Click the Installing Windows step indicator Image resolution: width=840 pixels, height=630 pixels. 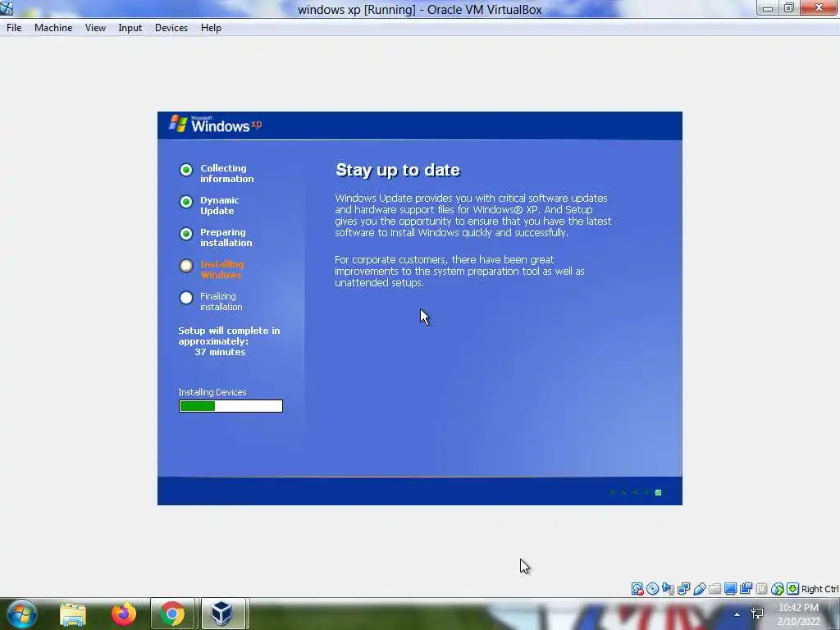186,266
